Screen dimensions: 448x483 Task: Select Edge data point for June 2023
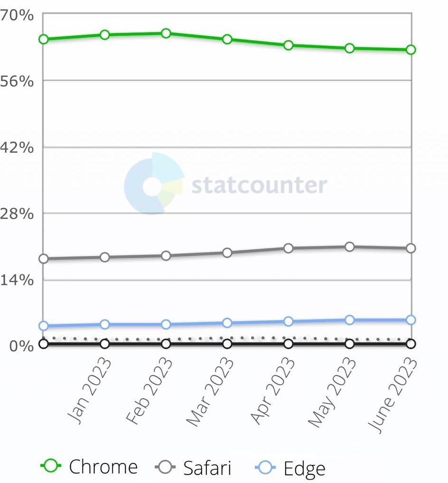coord(411,320)
